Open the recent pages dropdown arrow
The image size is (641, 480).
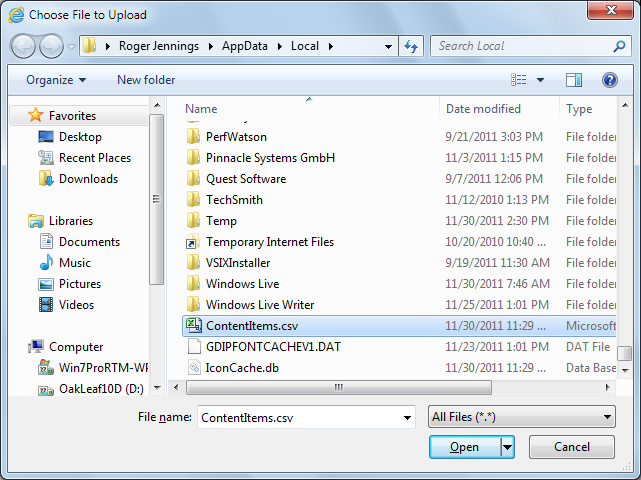[x=72, y=47]
